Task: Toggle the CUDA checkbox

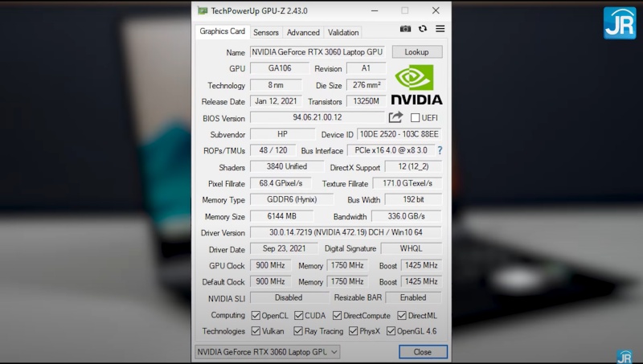Action: 298,315
